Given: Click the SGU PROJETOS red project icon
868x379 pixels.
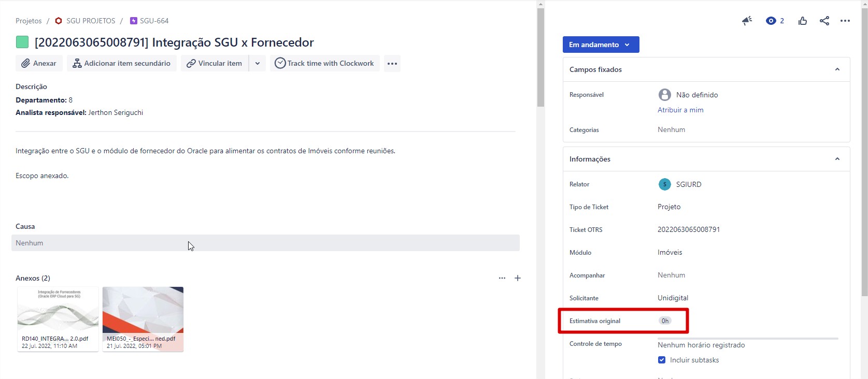Looking at the screenshot, I should (59, 21).
